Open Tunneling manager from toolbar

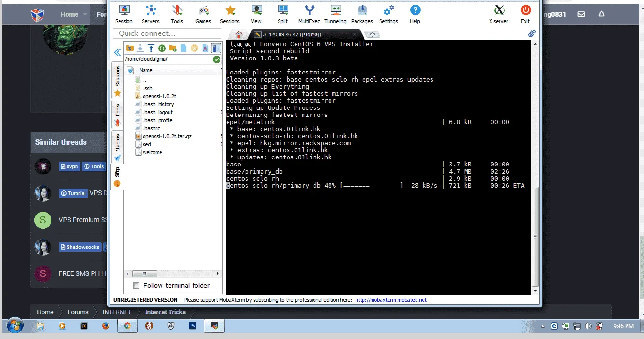pos(336,14)
